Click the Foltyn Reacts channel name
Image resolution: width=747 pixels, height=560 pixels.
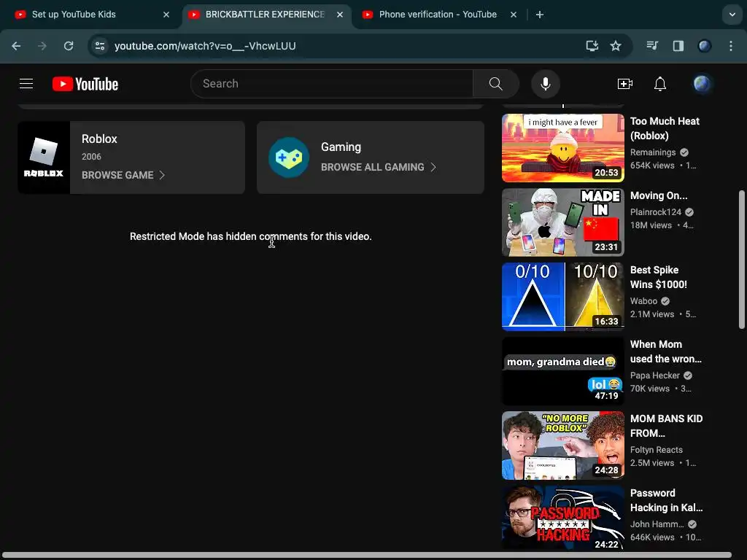(657, 450)
